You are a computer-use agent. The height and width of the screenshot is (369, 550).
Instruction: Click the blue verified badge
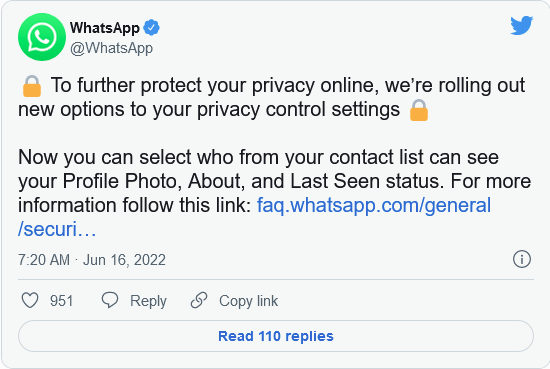152,28
